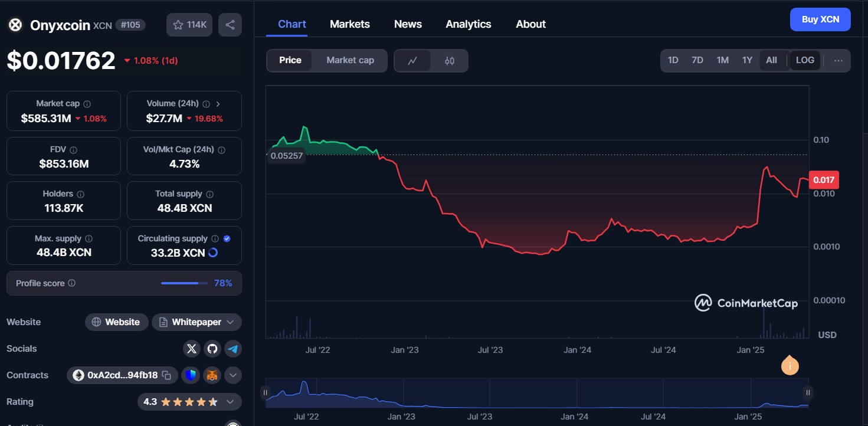Grab left handle of range navigator
The width and height of the screenshot is (868, 426).
(x=266, y=392)
